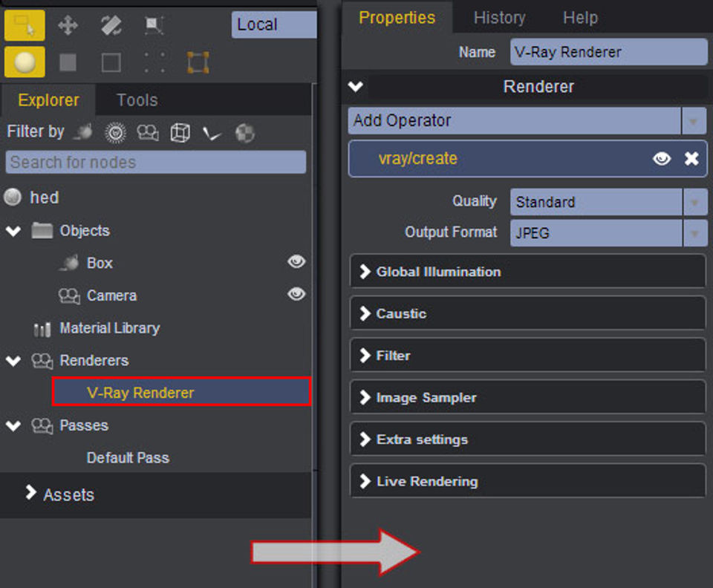Switch to the Tools tab

tap(137, 100)
